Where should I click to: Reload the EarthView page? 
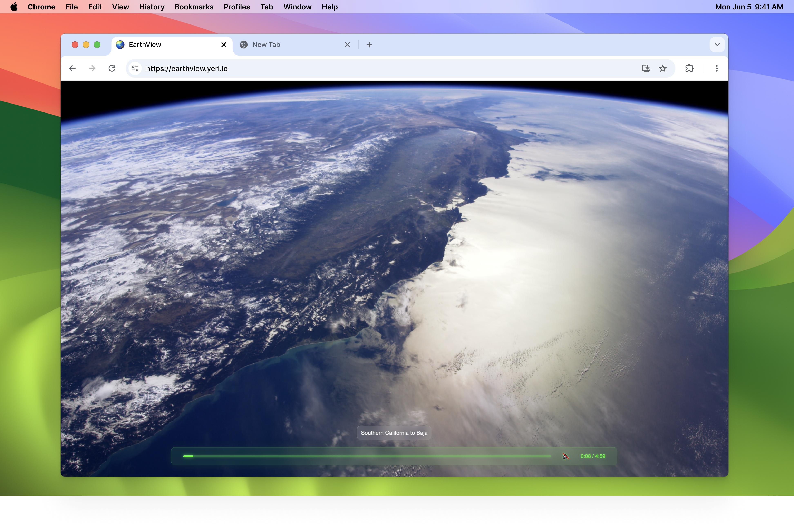click(112, 69)
